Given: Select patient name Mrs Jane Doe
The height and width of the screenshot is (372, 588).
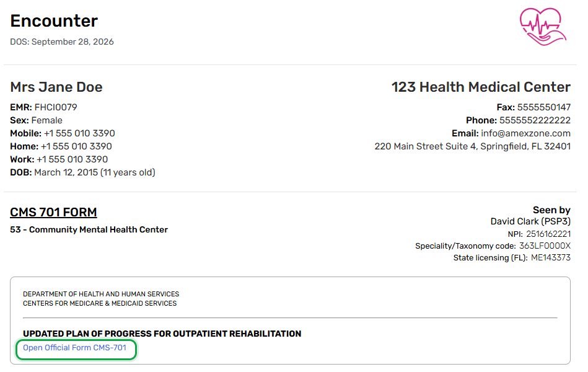Looking at the screenshot, I should click(x=56, y=87).
